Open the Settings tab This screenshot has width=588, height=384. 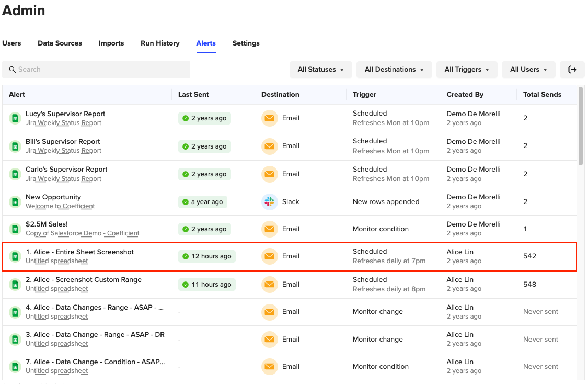tap(246, 43)
